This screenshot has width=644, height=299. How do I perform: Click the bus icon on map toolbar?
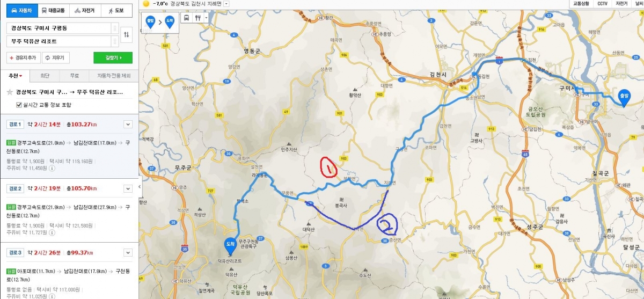(x=186, y=18)
